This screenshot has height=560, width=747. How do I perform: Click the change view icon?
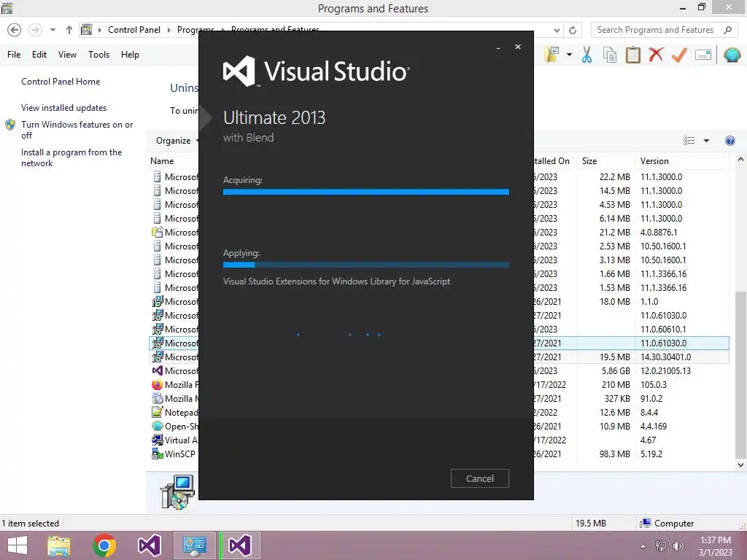tap(689, 141)
